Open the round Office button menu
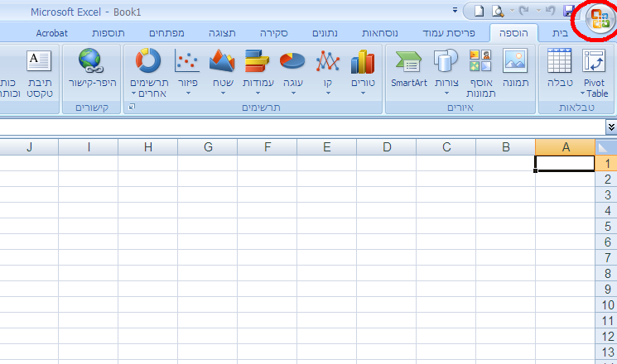The height and width of the screenshot is (364, 617). coord(600,19)
